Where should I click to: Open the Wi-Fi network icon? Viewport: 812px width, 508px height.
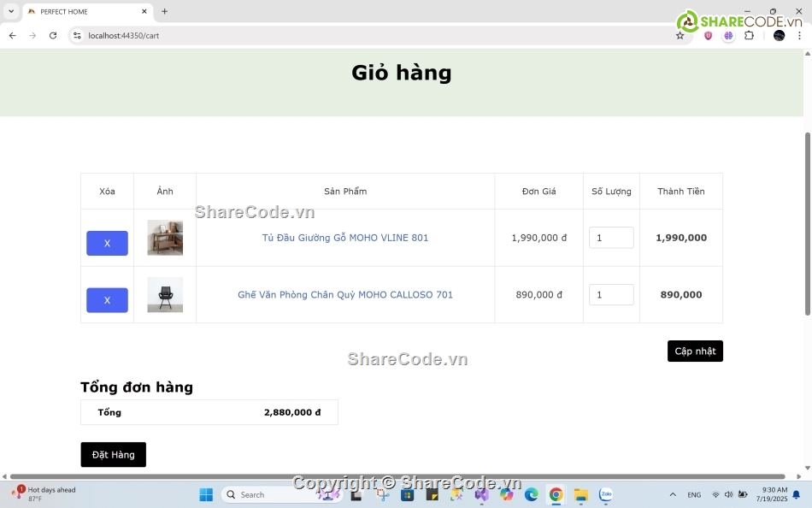(x=715, y=495)
